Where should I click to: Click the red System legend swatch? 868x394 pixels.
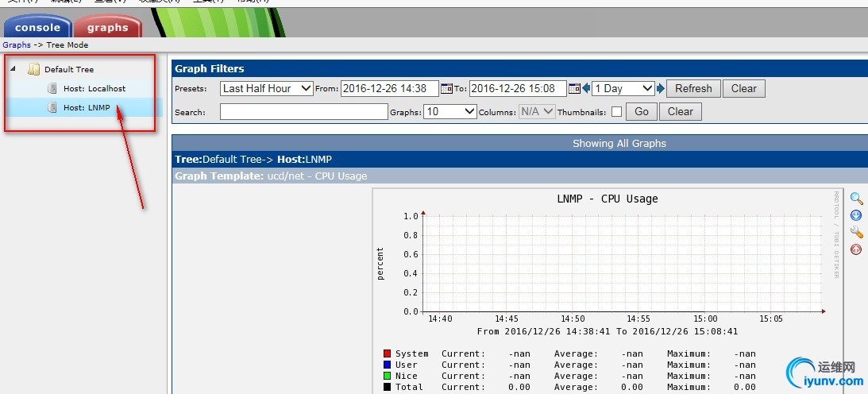coord(387,353)
